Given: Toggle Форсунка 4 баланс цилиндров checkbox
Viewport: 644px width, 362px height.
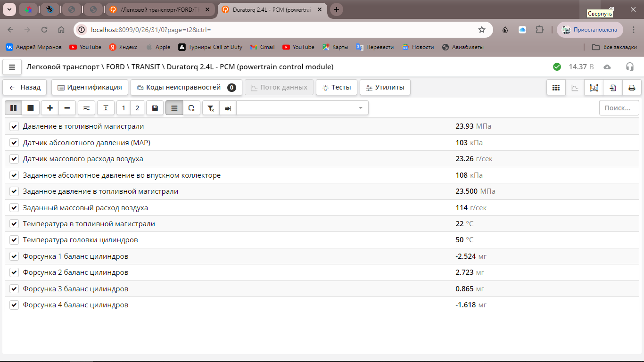Looking at the screenshot, I should pyautogui.click(x=14, y=305).
